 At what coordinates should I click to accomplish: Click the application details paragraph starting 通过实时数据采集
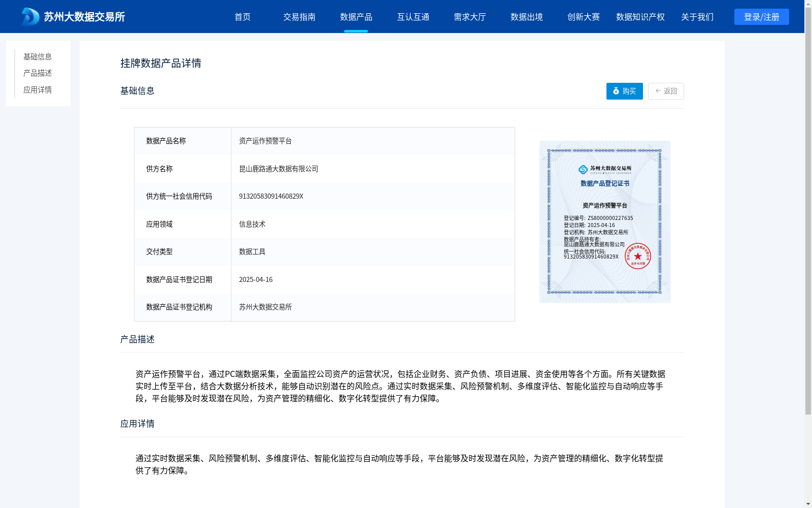tap(399, 464)
